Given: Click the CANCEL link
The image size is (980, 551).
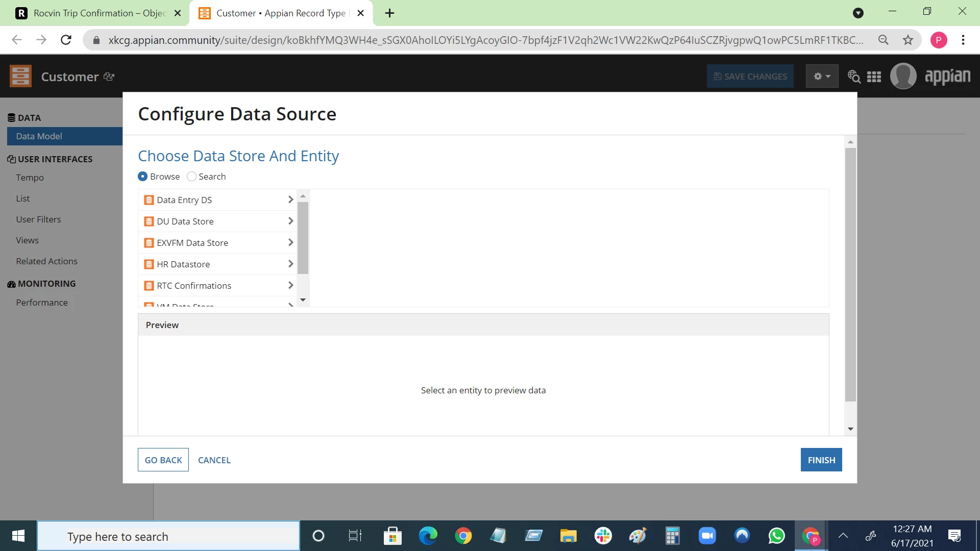Looking at the screenshot, I should pos(214,460).
